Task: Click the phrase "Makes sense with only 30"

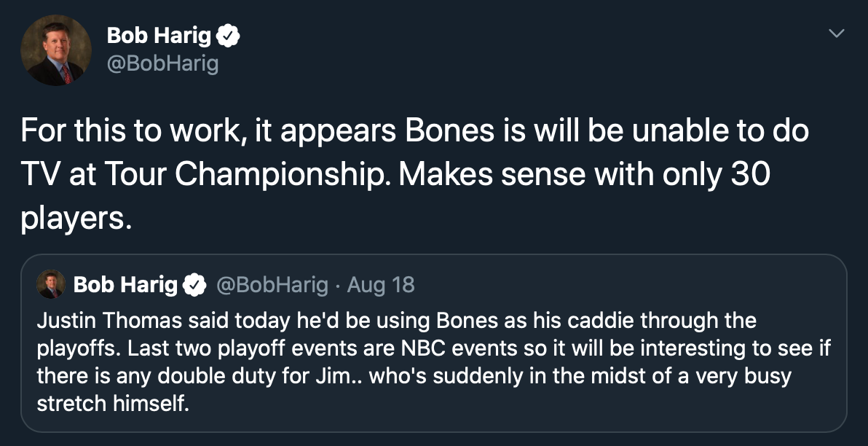Action: click(584, 175)
